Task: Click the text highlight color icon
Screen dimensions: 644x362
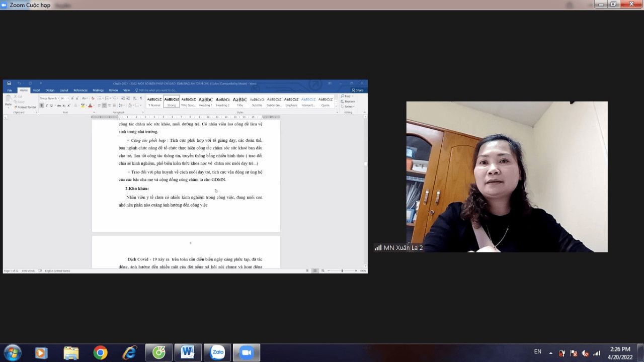Action: pyautogui.click(x=83, y=106)
